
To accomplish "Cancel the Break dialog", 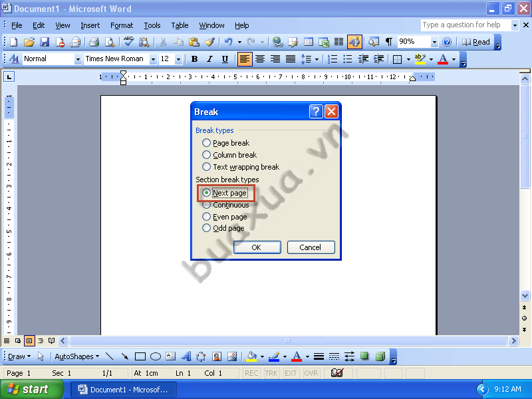I will [x=311, y=247].
